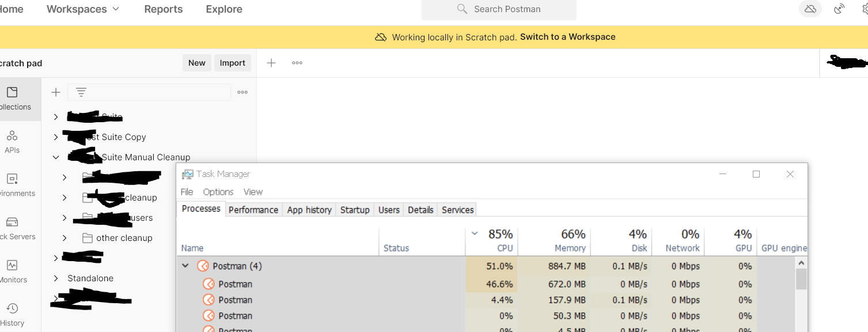The width and height of the screenshot is (868, 332).
Task: Click the 46.6% CPU cell
Action: point(492,284)
